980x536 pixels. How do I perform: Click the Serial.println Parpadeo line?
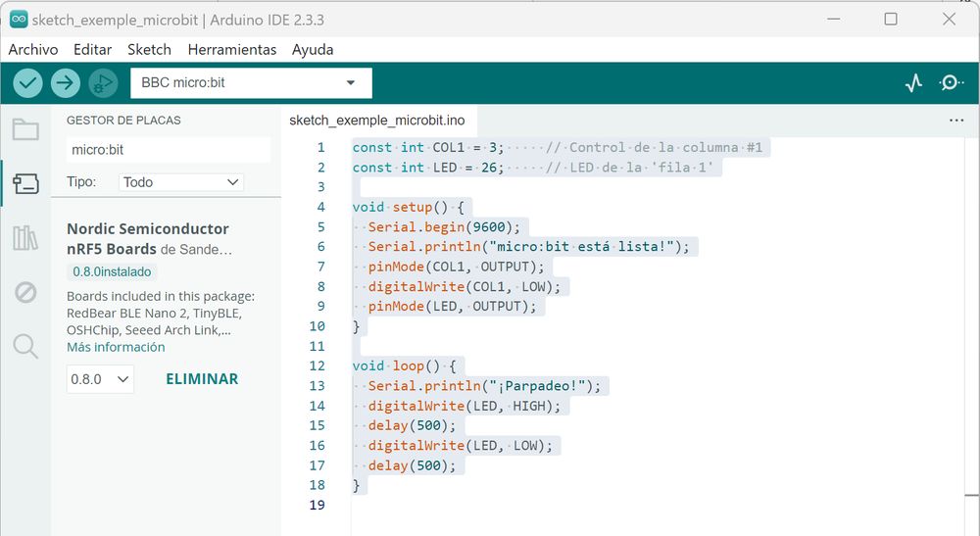(484, 385)
